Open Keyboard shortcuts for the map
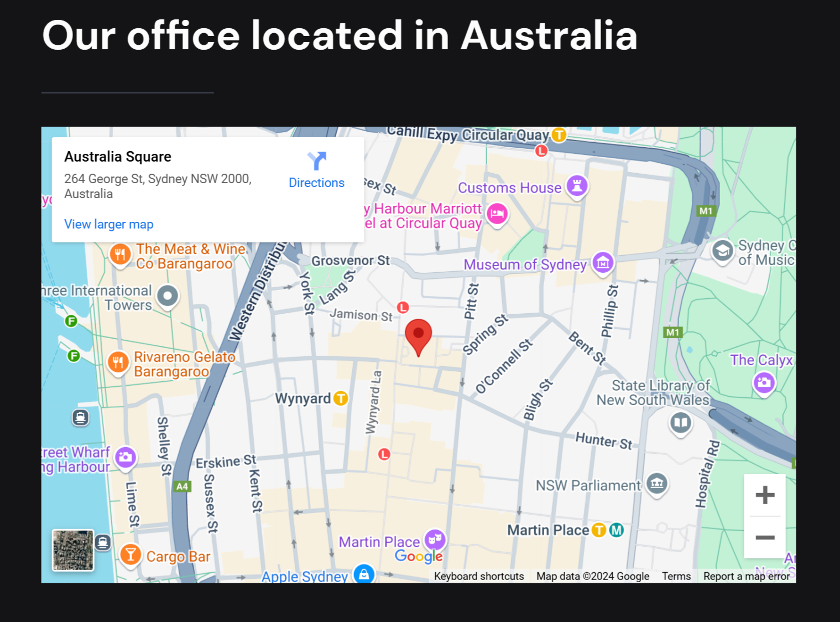The height and width of the screenshot is (622, 840). [x=479, y=576]
